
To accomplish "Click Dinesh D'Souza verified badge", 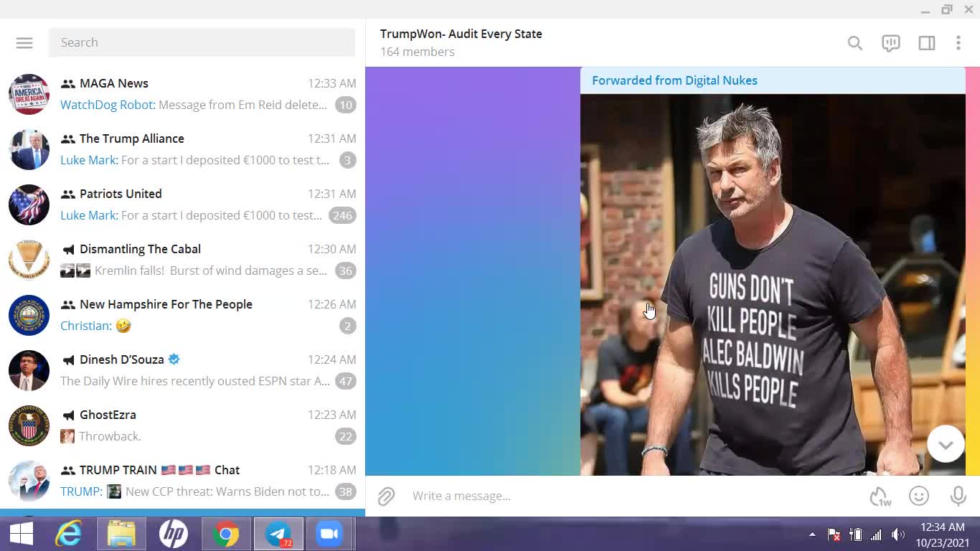I will point(174,359).
